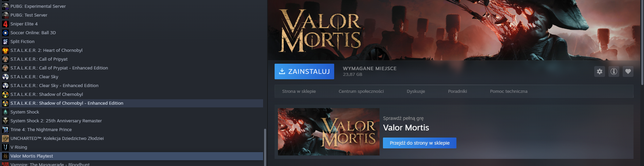Open Poradniki tab

457,91
